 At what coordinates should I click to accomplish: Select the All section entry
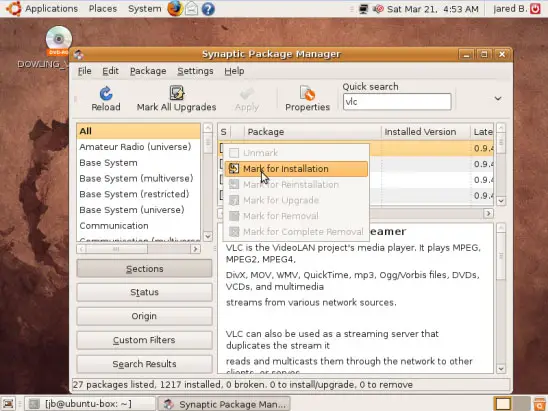coord(138,131)
